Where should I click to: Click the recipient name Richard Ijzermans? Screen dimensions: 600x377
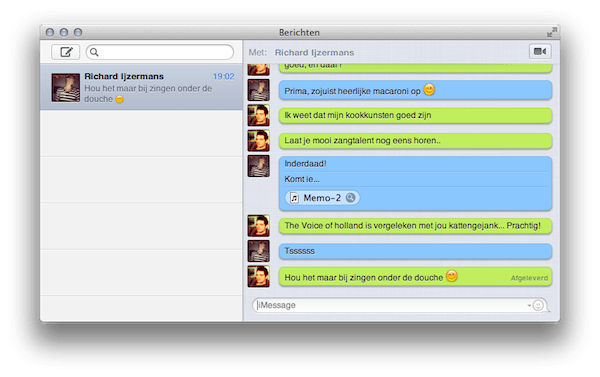(x=314, y=53)
